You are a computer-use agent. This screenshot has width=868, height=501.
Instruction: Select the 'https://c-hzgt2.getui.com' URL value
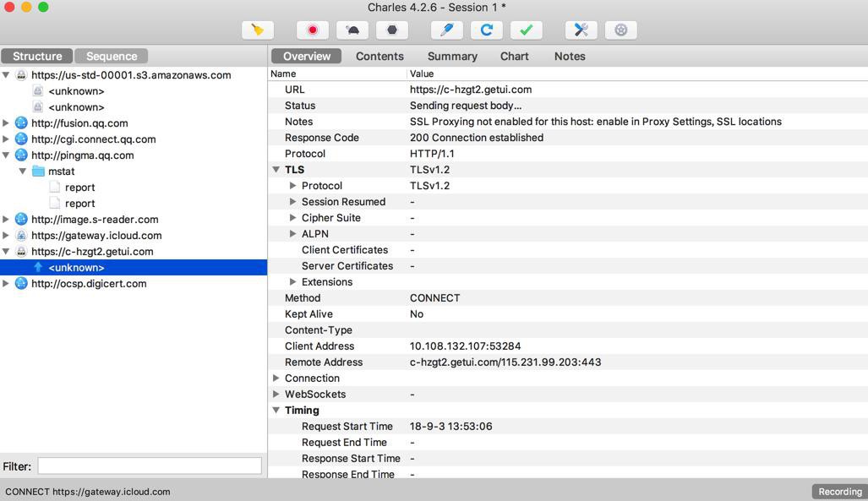pyautogui.click(x=471, y=90)
